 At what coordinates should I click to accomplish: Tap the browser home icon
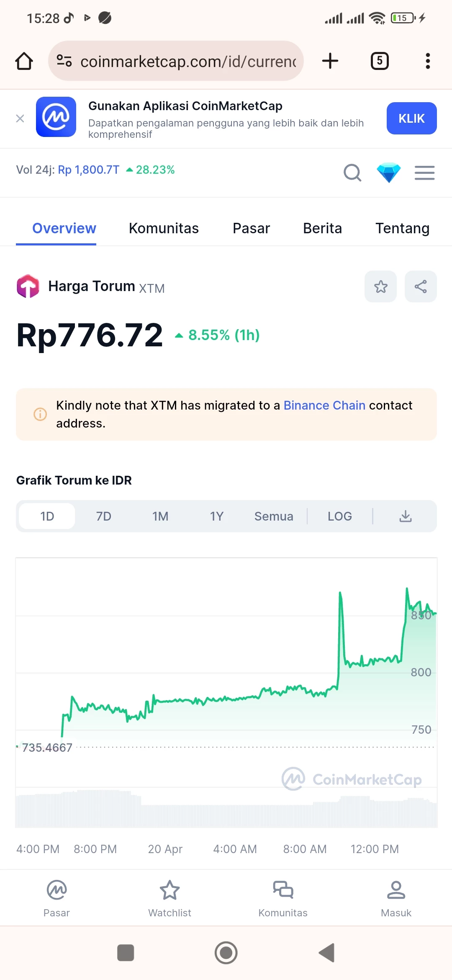click(x=24, y=61)
